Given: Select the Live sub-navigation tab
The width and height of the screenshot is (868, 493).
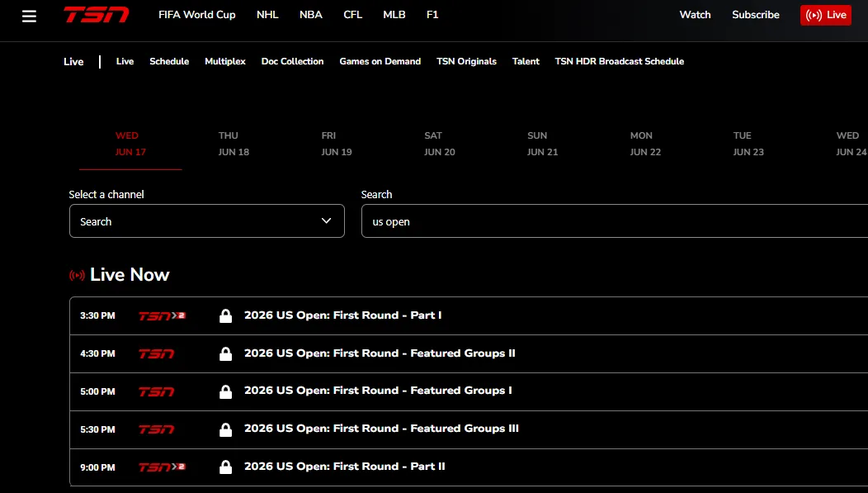Looking at the screenshot, I should click(x=125, y=61).
